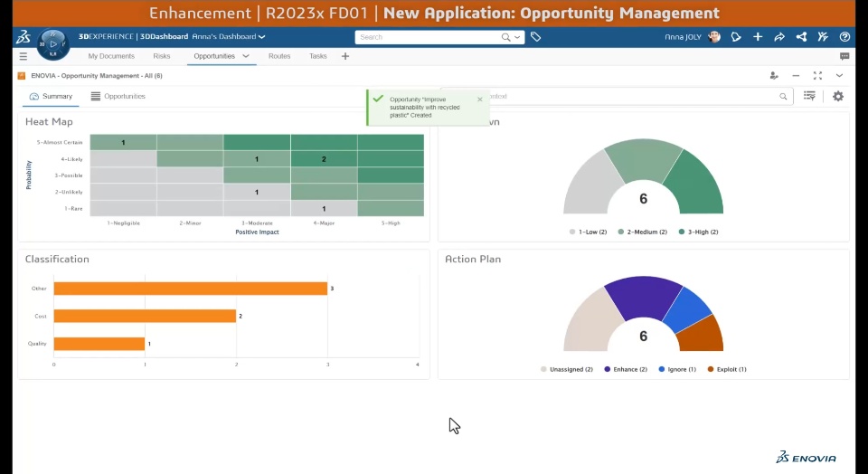Toggle Ignore legend entry
The height and width of the screenshot is (474, 868).
click(677, 369)
